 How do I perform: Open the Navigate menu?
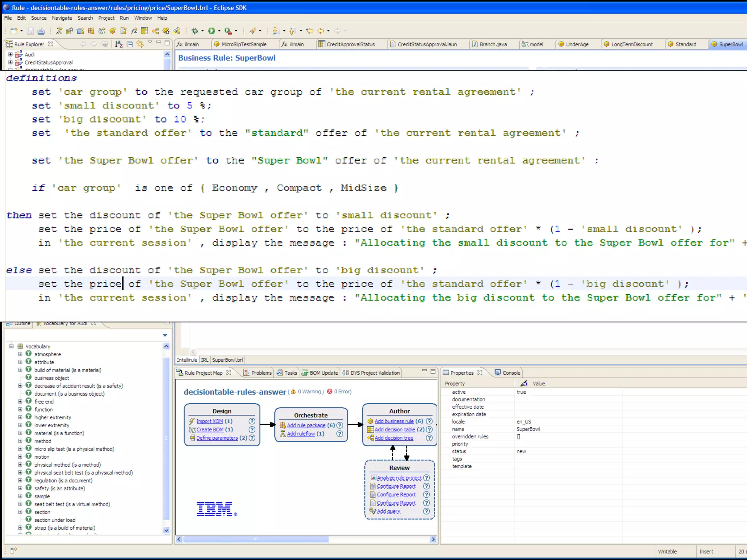pos(62,18)
